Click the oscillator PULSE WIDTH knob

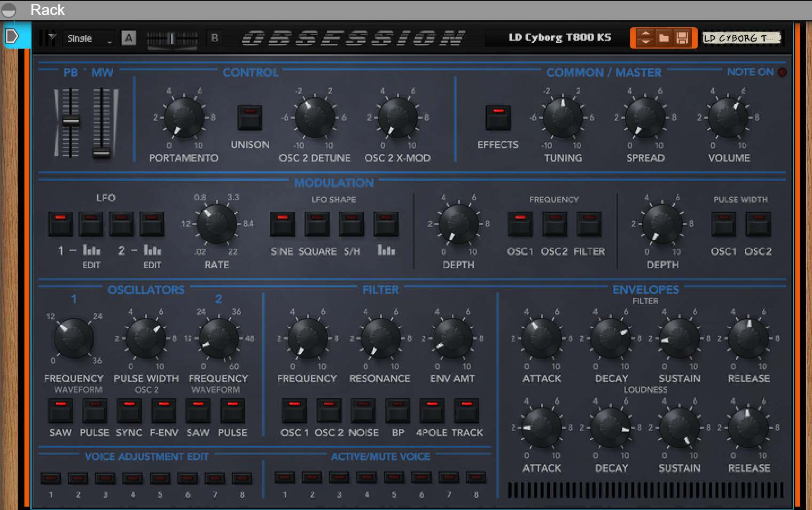(x=146, y=338)
